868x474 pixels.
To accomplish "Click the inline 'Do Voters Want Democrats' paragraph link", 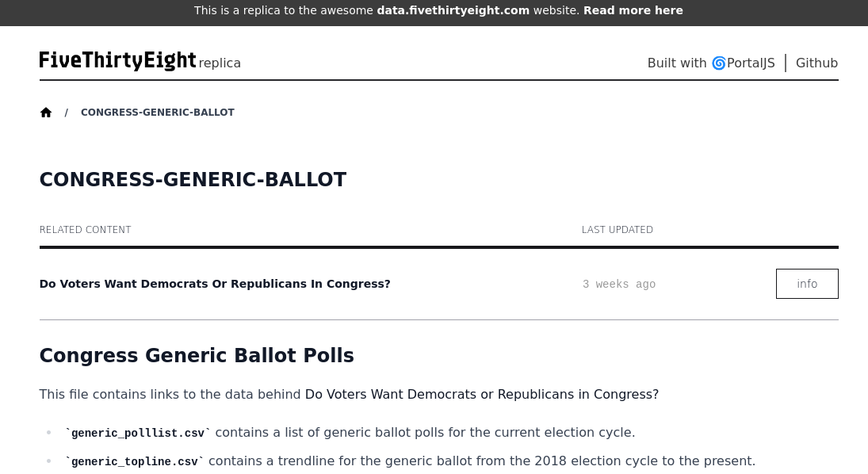I will tap(482, 394).
